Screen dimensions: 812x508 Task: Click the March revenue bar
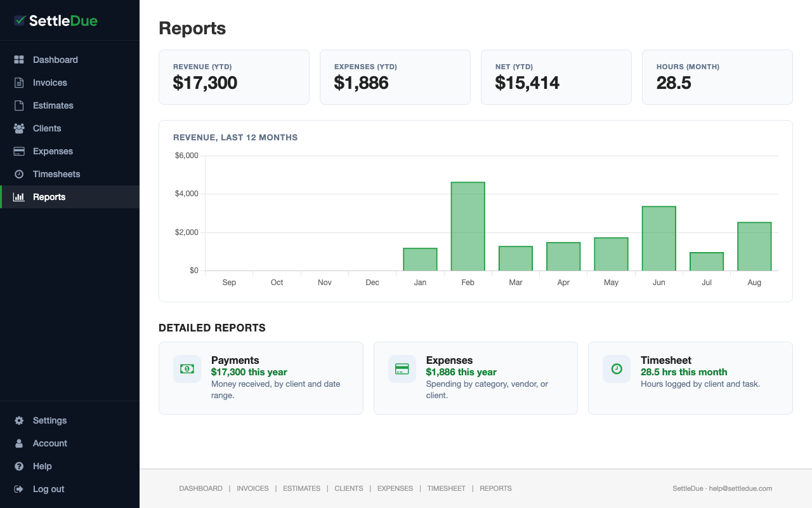pyautogui.click(x=516, y=258)
